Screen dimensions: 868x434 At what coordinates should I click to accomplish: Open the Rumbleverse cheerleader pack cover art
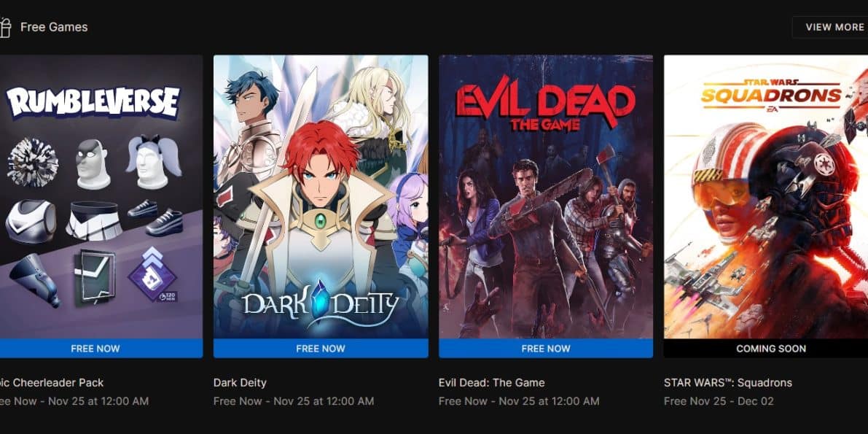(101, 197)
